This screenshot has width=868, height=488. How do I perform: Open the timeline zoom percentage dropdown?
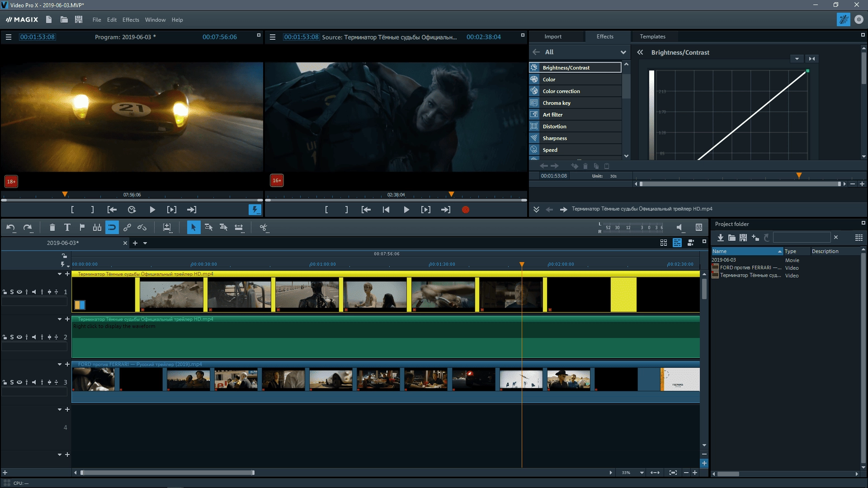642,473
